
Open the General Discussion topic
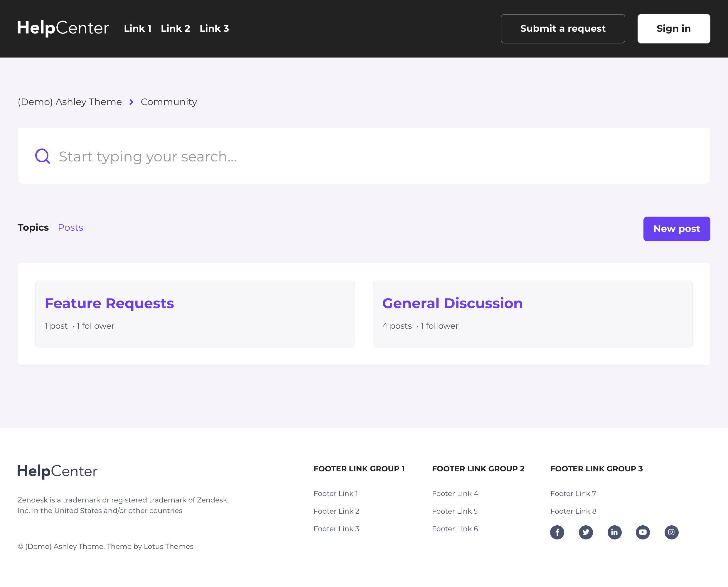pos(452,303)
